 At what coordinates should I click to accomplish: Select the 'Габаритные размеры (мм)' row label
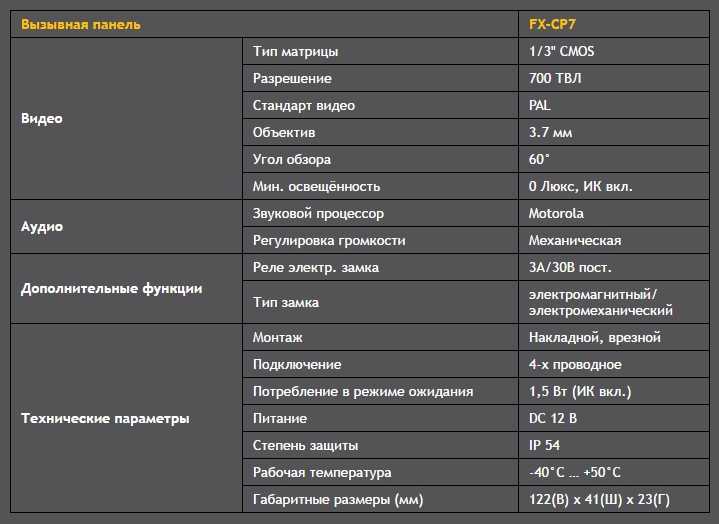click(x=381, y=499)
